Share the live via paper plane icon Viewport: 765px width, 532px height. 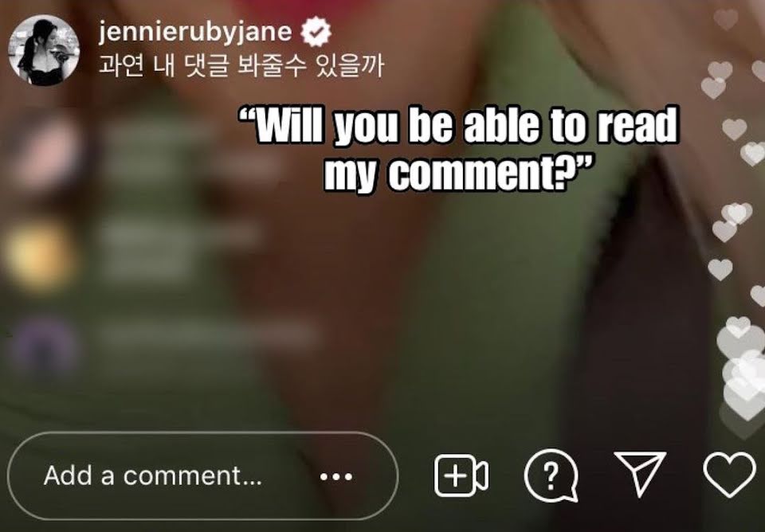tap(640, 474)
